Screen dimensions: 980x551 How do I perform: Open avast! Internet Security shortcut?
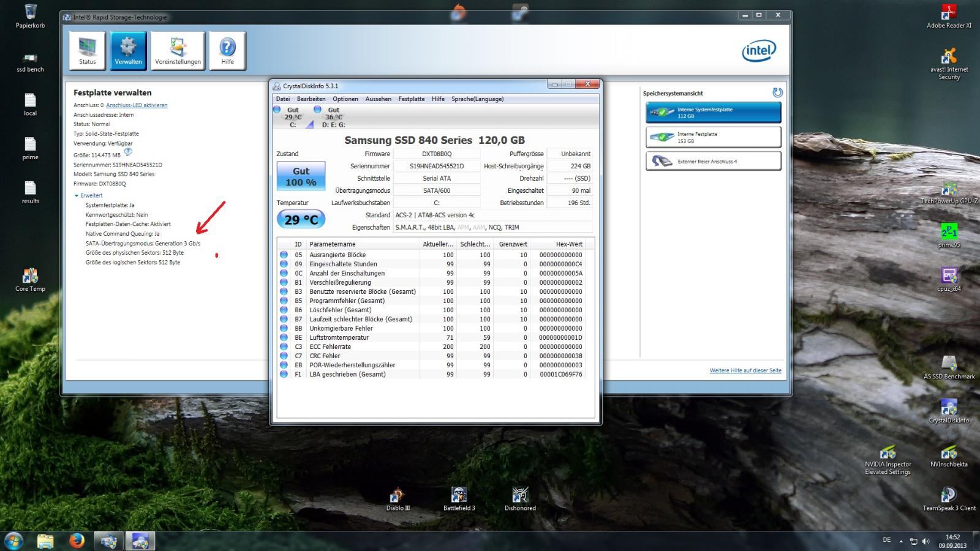(x=949, y=64)
